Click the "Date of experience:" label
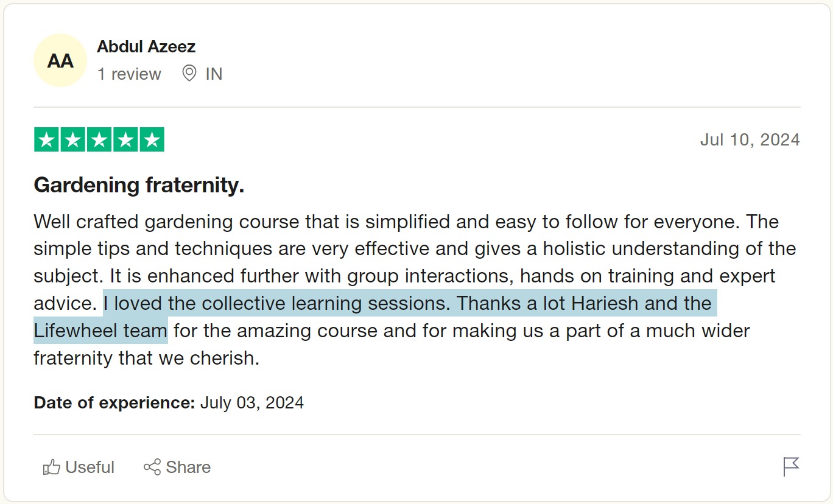The height and width of the screenshot is (504, 833). (114, 403)
